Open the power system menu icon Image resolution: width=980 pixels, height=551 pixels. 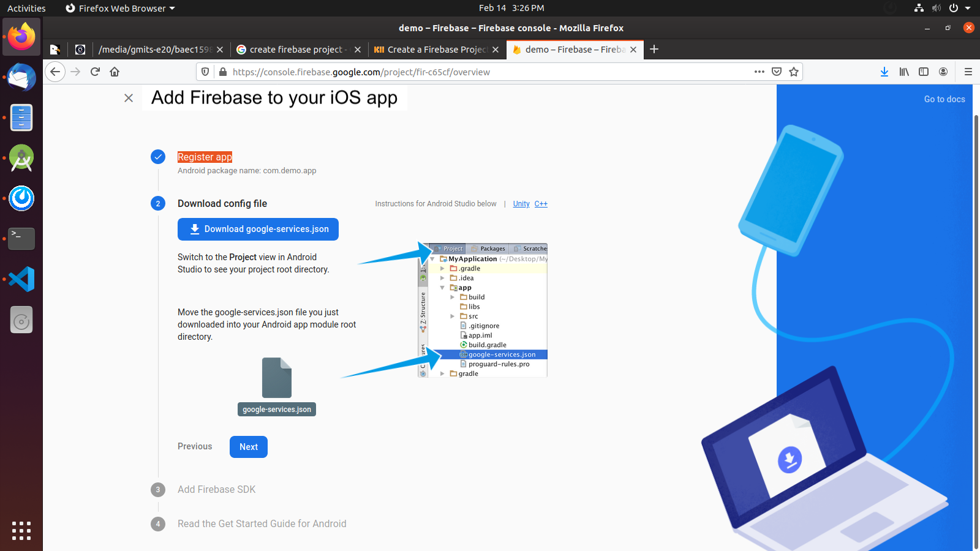953,8
